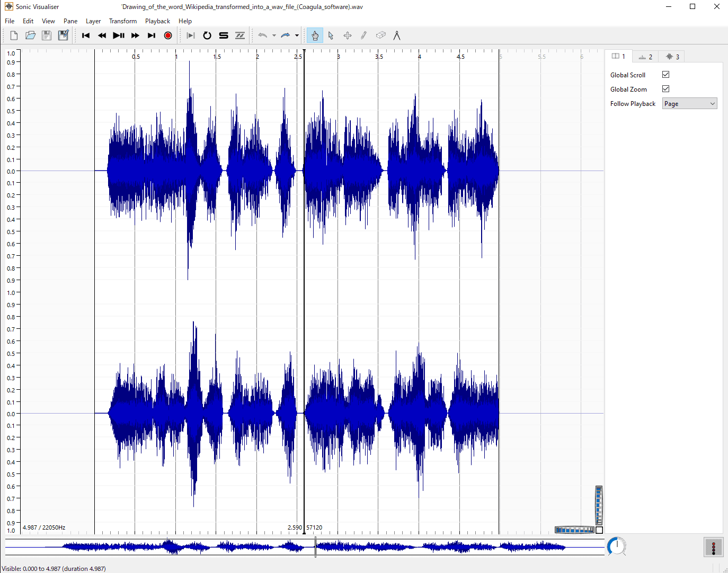Switch to layer tab 1 (pane properties)
The image size is (728, 573).
click(618, 56)
